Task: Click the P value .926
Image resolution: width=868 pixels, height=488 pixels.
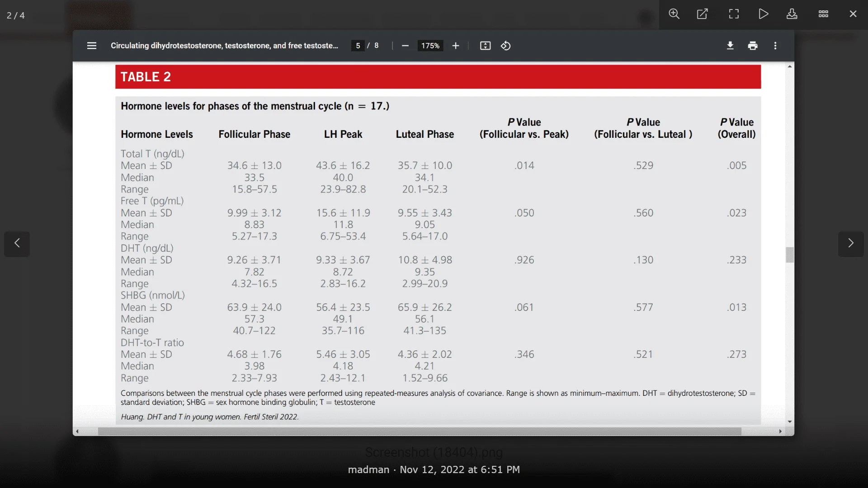Action: pos(524,260)
